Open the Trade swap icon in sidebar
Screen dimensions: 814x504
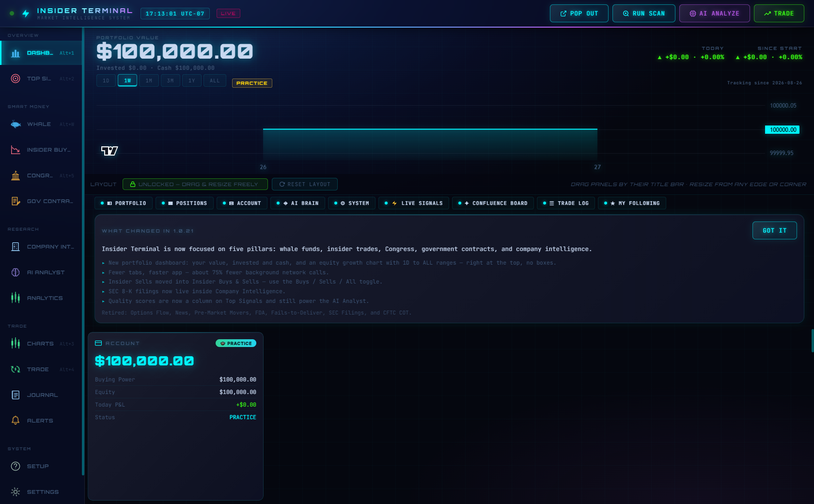coord(16,369)
